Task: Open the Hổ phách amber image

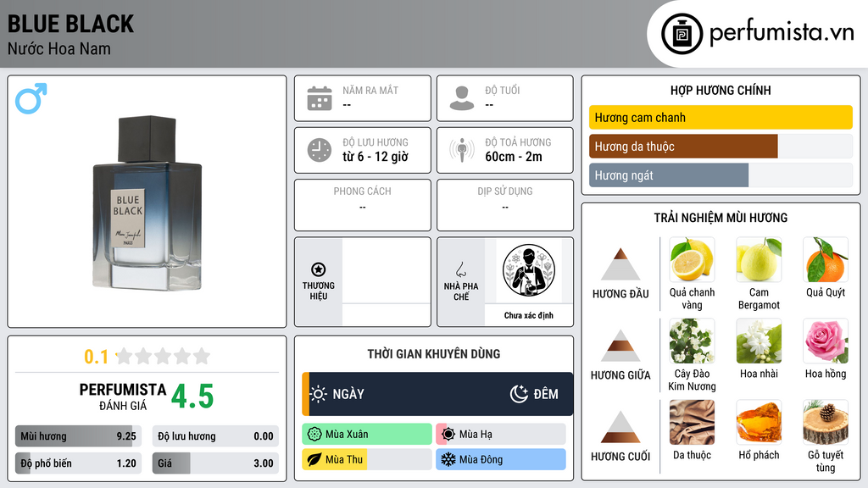Action: [x=759, y=422]
